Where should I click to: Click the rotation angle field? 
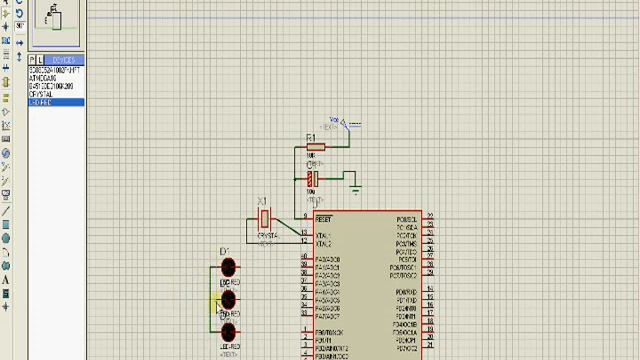click(x=20, y=27)
